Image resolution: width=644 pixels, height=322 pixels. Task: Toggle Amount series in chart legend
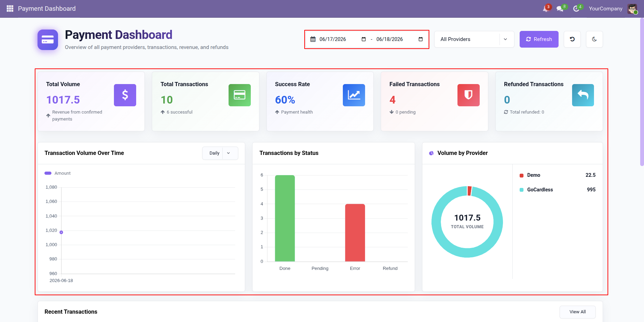(58, 173)
